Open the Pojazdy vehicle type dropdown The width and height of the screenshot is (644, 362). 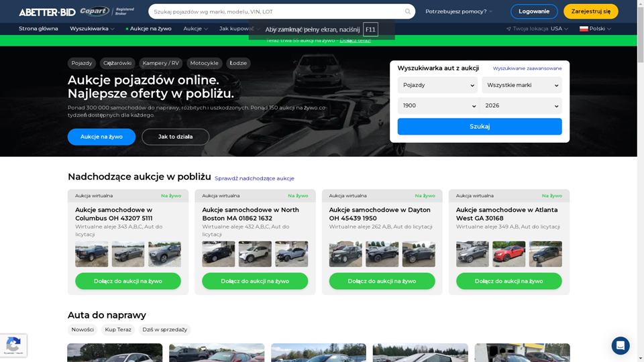tap(437, 85)
